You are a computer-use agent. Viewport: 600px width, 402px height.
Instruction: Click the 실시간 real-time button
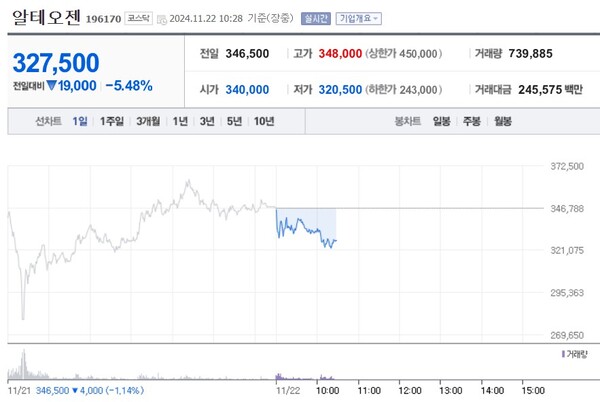[313, 18]
